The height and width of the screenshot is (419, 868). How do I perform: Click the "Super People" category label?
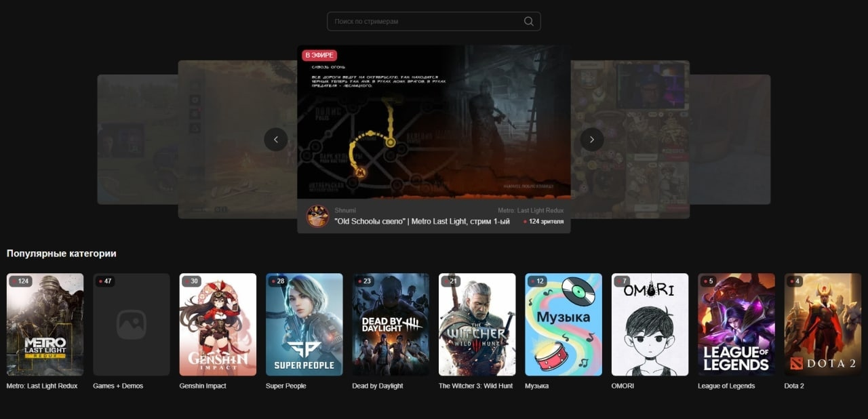click(286, 386)
